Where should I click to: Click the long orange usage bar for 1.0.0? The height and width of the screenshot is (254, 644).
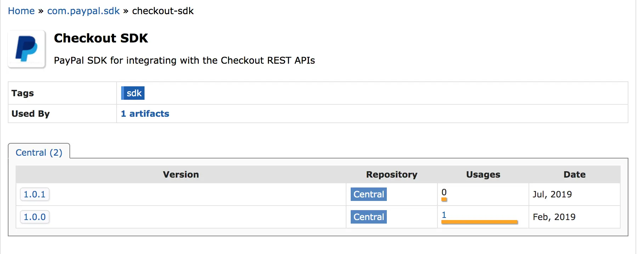[479, 222]
